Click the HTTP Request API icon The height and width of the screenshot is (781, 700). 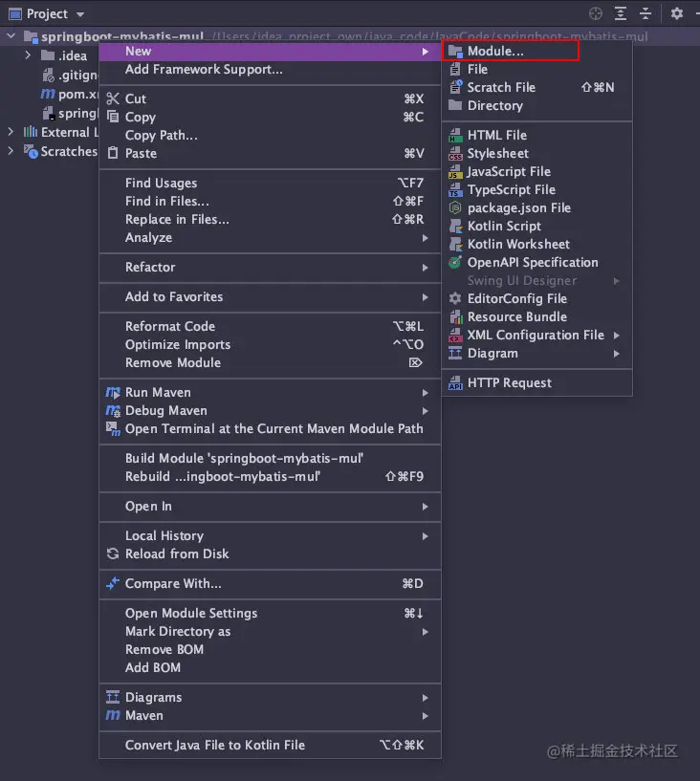click(455, 382)
